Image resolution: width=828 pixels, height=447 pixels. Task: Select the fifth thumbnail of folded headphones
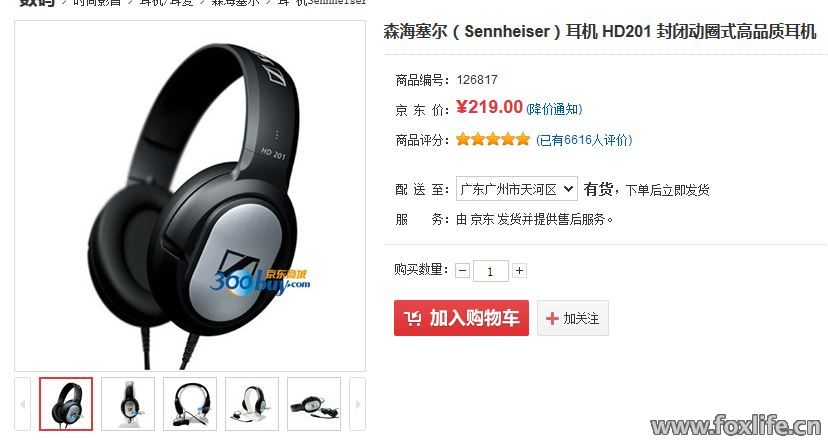(314, 404)
